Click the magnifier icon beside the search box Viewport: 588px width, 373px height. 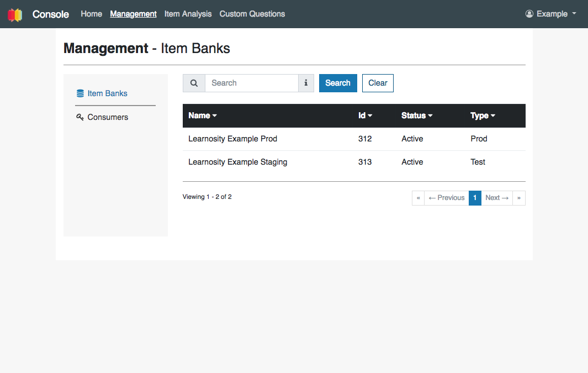(x=194, y=83)
